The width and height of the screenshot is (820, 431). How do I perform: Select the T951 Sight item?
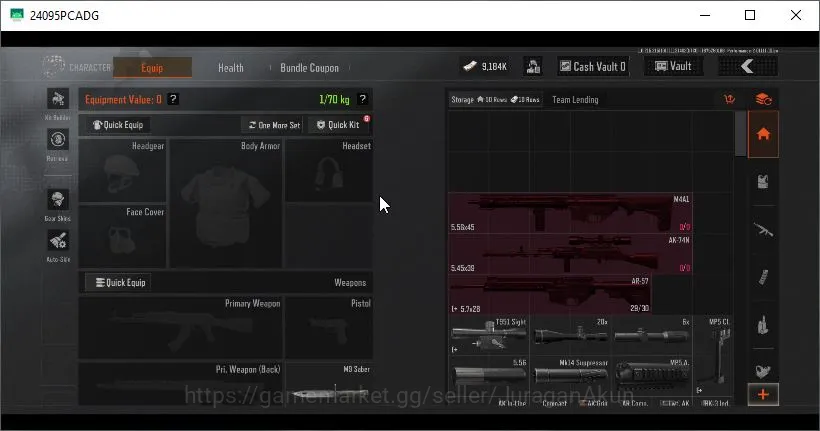tap(488, 335)
